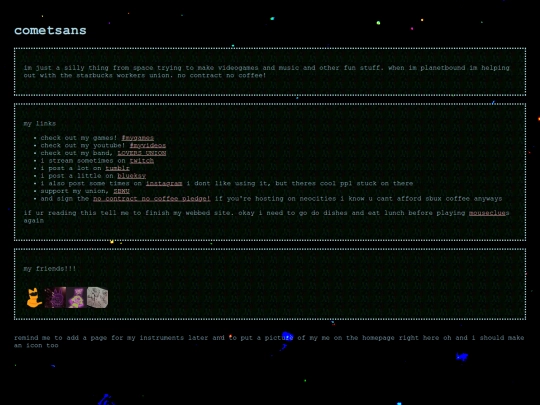Image resolution: width=540 pixels, height=405 pixels.
Task: Click the 'no contract no coffee!' intro text
Action: click(222, 75)
